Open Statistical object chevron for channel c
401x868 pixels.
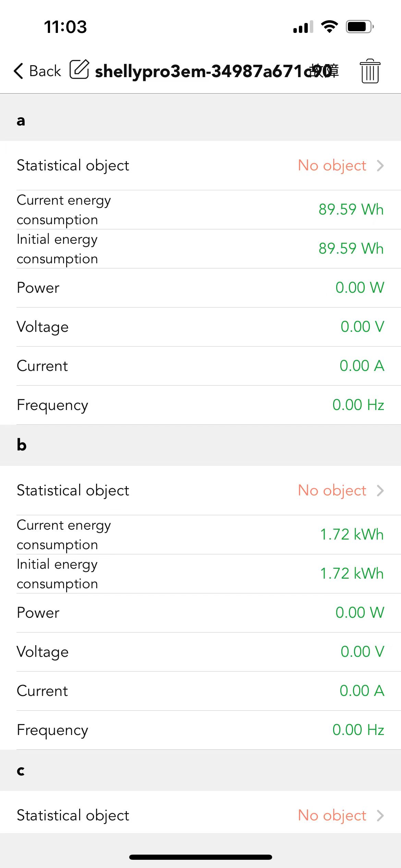pyautogui.click(x=380, y=816)
